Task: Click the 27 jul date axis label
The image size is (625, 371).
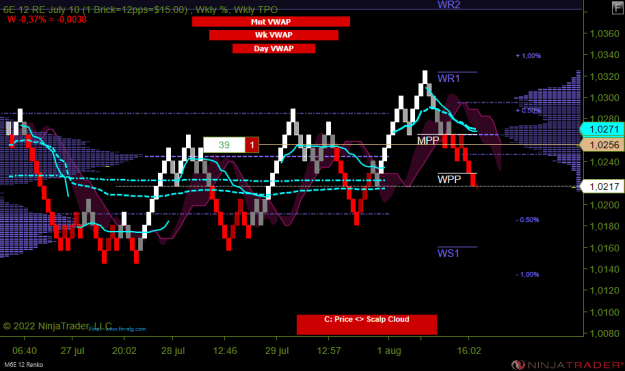Action: 73,351
